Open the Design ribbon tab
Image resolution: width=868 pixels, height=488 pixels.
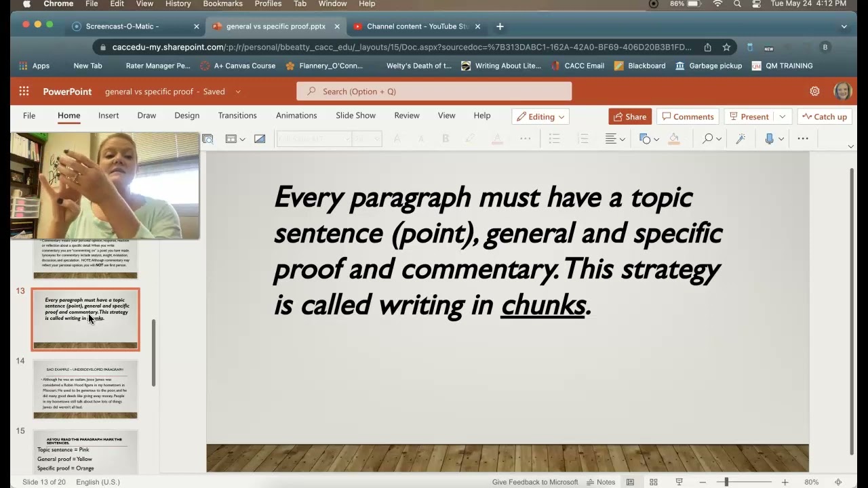click(x=186, y=115)
